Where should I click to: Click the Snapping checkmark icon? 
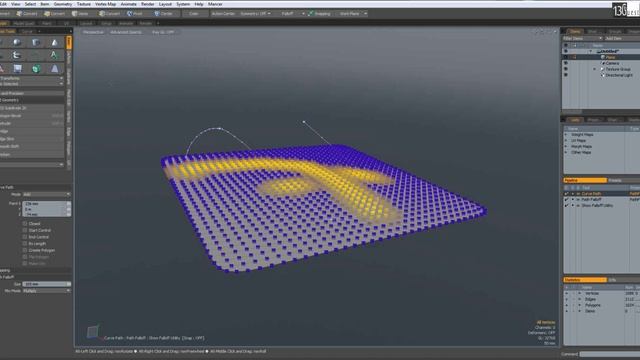coord(311,13)
